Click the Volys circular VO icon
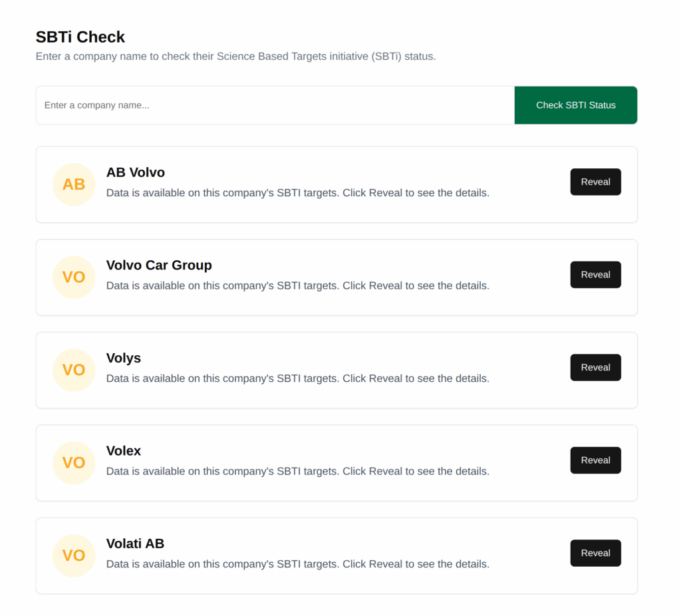Screen dimensions: 681x616 click(74, 370)
